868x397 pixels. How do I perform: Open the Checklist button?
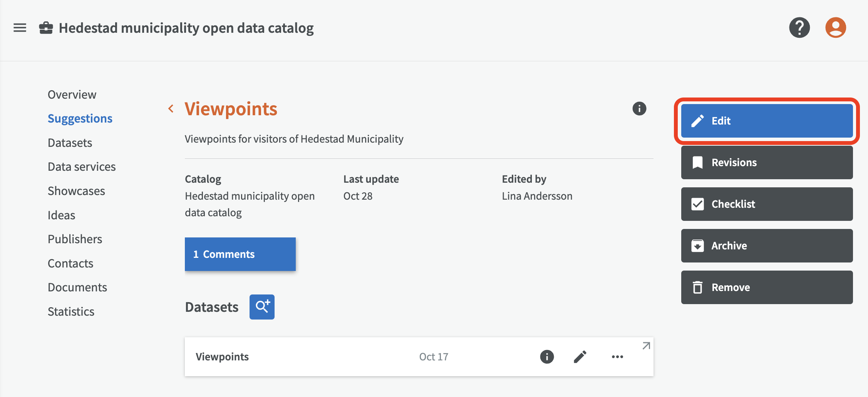tap(766, 204)
